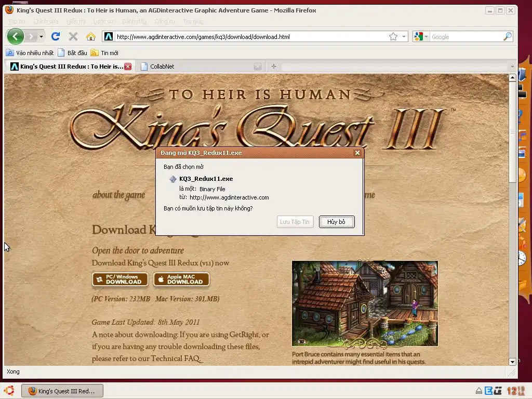The width and height of the screenshot is (532, 399).
Task: Click the Binary File type text
Action: click(x=212, y=189)
